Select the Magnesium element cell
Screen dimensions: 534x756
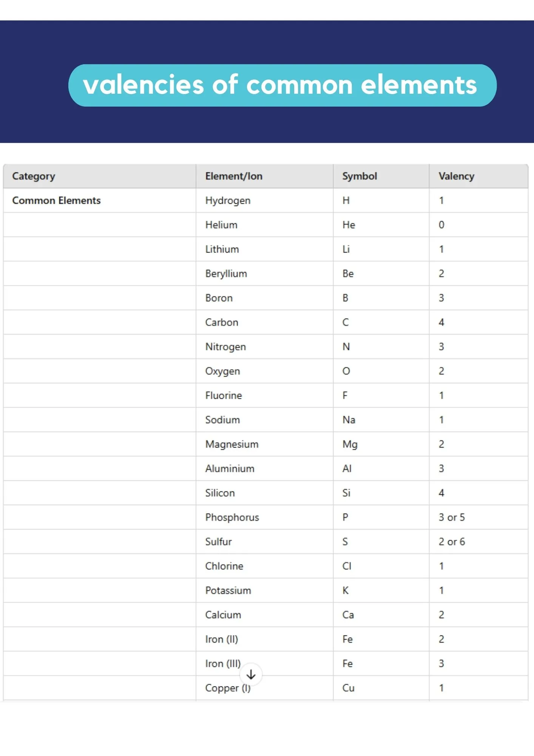pyautogui.click(x=232, y=444)
